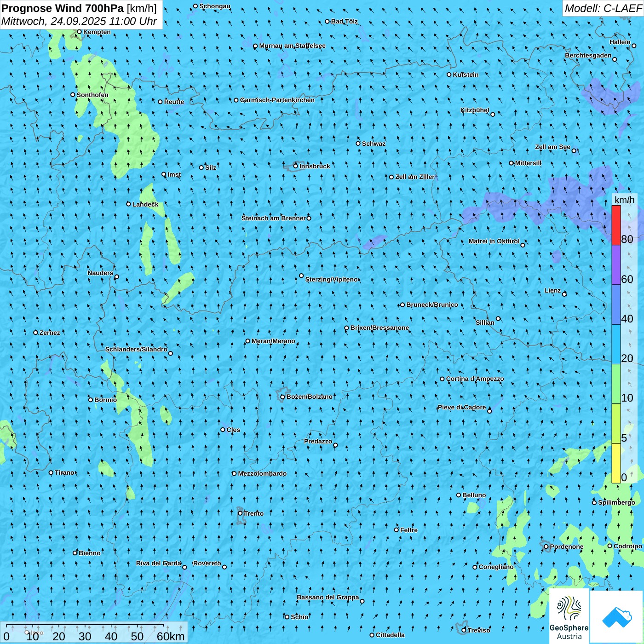This screenshot has height=644, width=644.
Task: Click the Treviso city marker
Action: [x=464, y=630]
